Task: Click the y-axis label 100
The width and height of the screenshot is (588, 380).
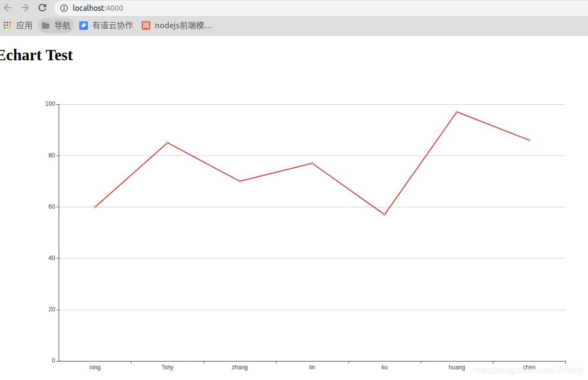Action: coord(50,104)
